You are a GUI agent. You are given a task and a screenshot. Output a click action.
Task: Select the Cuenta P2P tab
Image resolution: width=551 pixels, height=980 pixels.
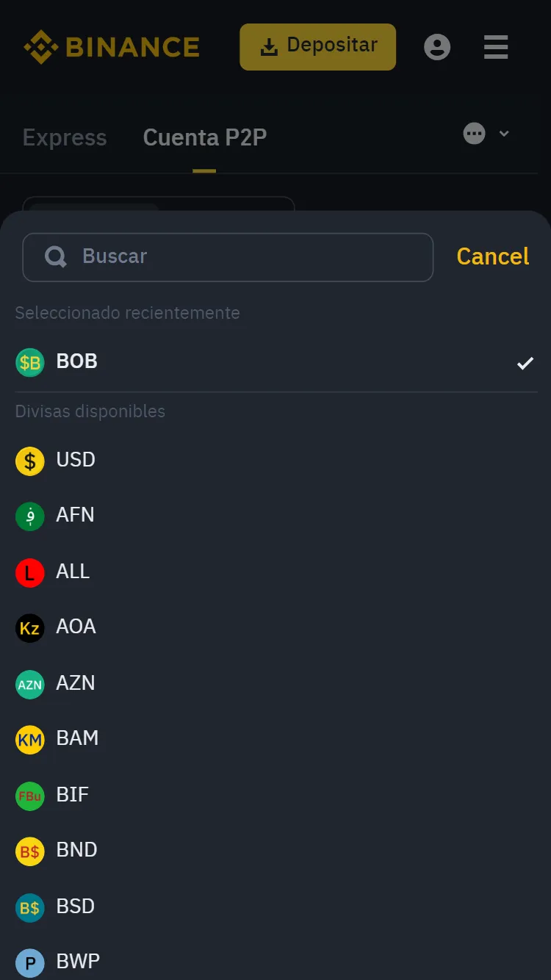pos(204,137)
